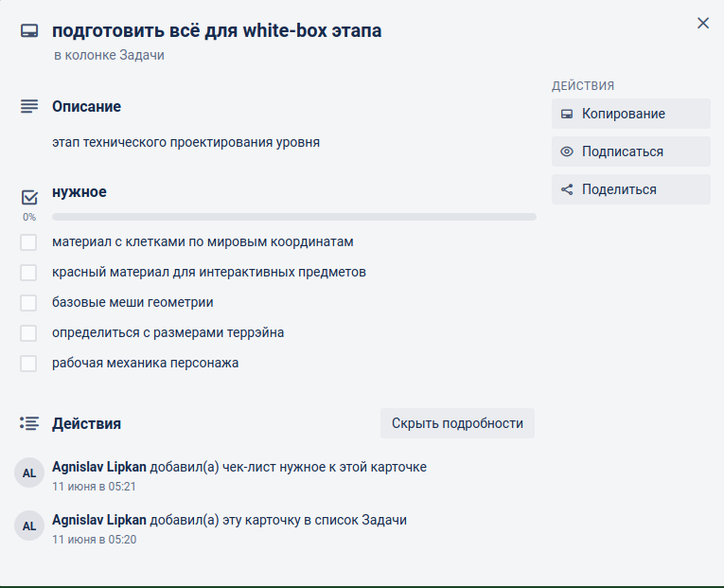Click Скрыть подробности button
Screen dimensions: 724x588
457,423
